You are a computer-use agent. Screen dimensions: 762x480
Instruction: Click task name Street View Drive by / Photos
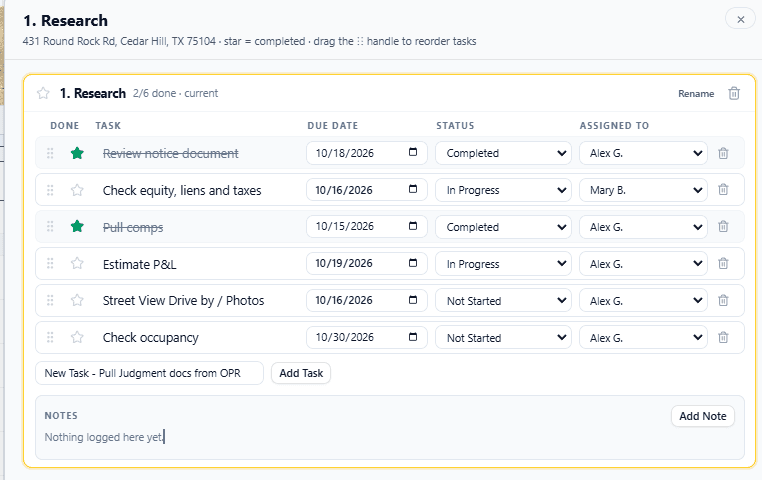(183, 301)
